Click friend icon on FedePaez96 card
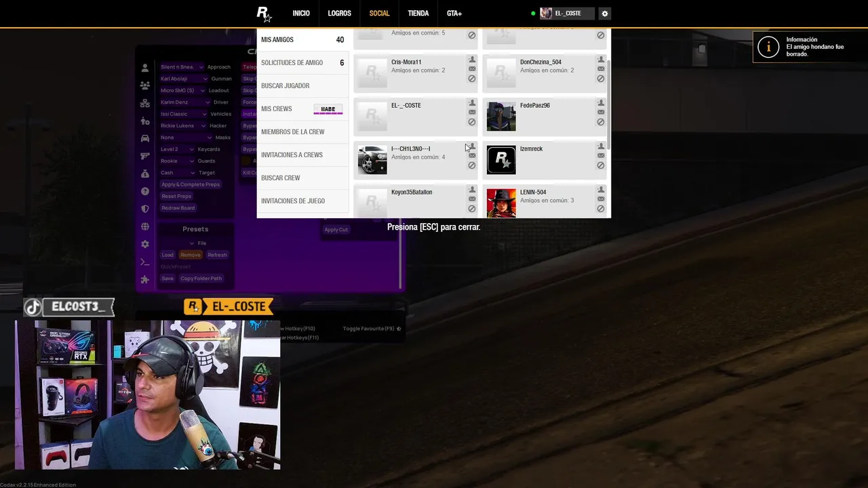 (x=601, y=103)
